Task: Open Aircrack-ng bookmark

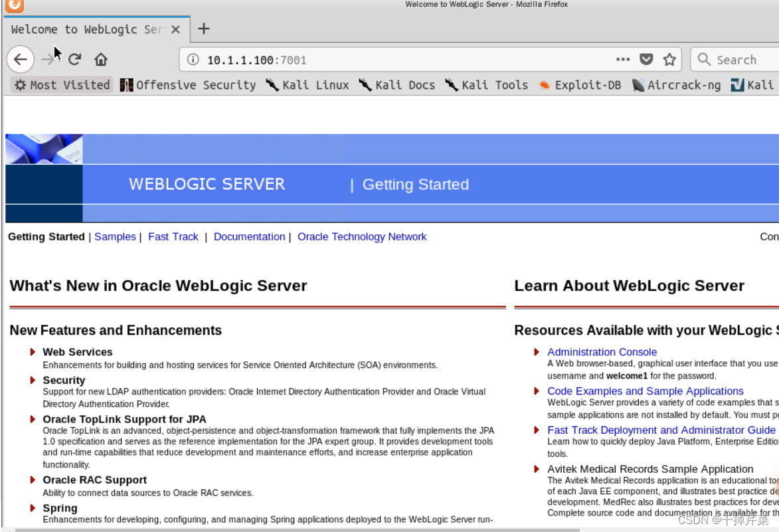Action: click(x=676, y=85)
